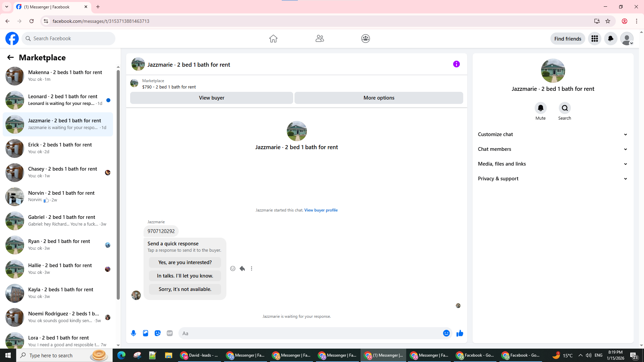Click the reply arrow beside message
Viewport: 644px width, 362px height.
(x=242, y=268)
